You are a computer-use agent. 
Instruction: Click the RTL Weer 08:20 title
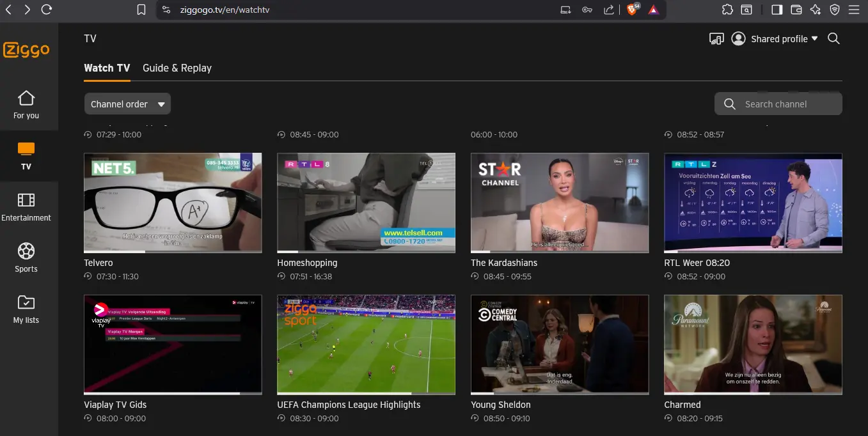[x=697, y=263]
